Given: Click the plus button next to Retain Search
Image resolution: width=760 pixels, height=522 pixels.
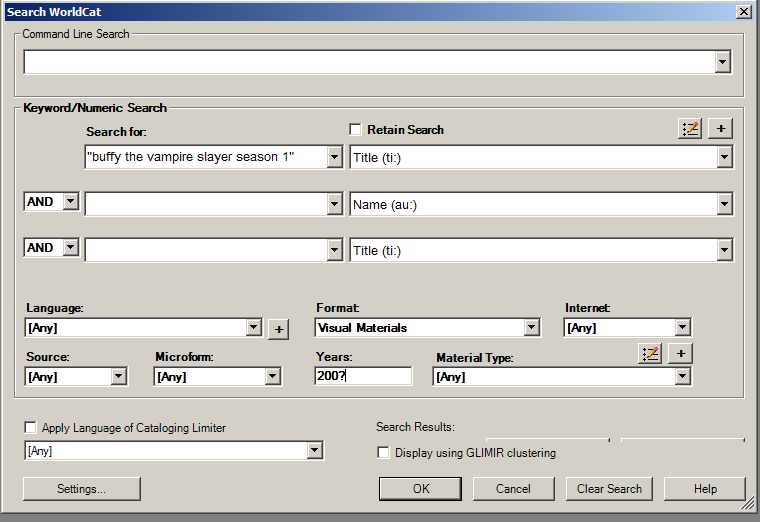Looking at the screenshot, I should coord(721,129).
